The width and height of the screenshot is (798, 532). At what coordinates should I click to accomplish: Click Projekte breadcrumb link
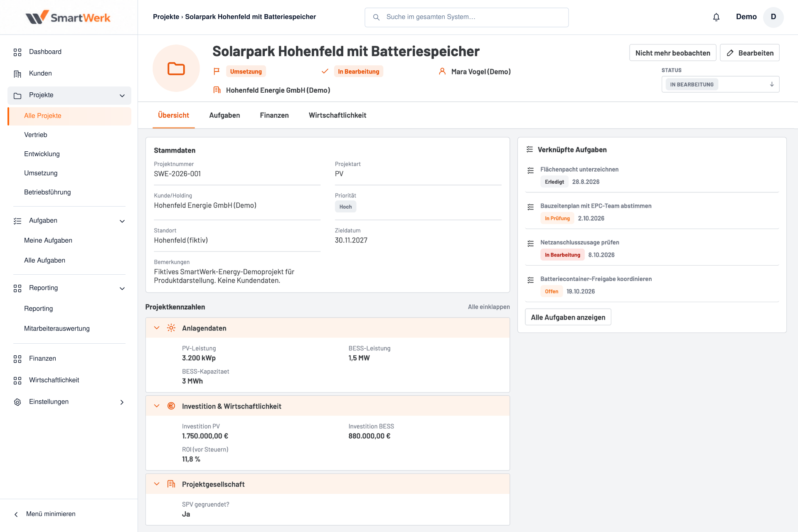tap(166, 17)
